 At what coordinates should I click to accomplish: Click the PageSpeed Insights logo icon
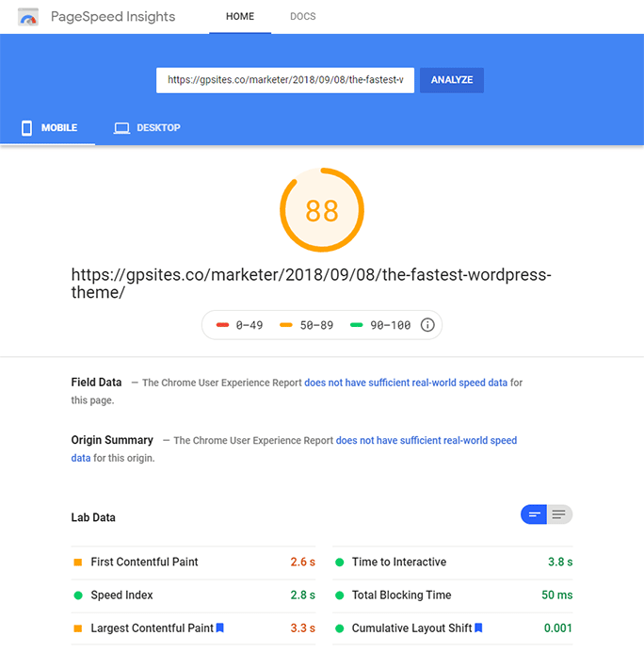pos(28,17)
